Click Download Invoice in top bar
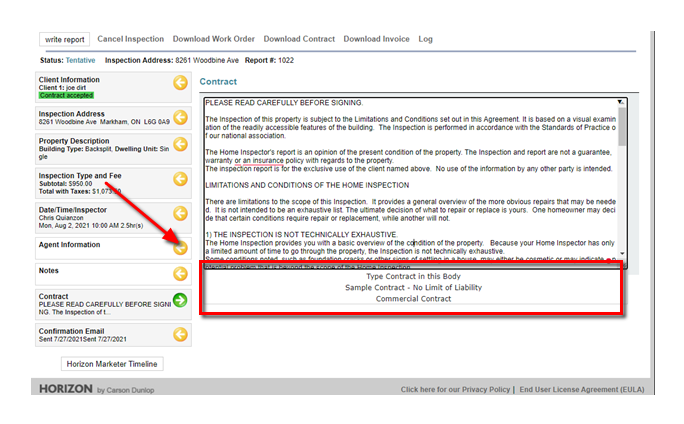684x424 pixels. (x=377, y=39)
